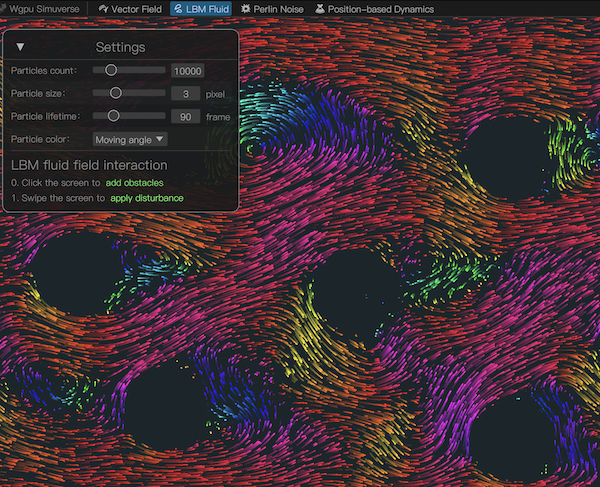Viewport: 600px width, 487px height.
Task: Click the LBM Fluid swirl icon
Action: coord(178,9)
